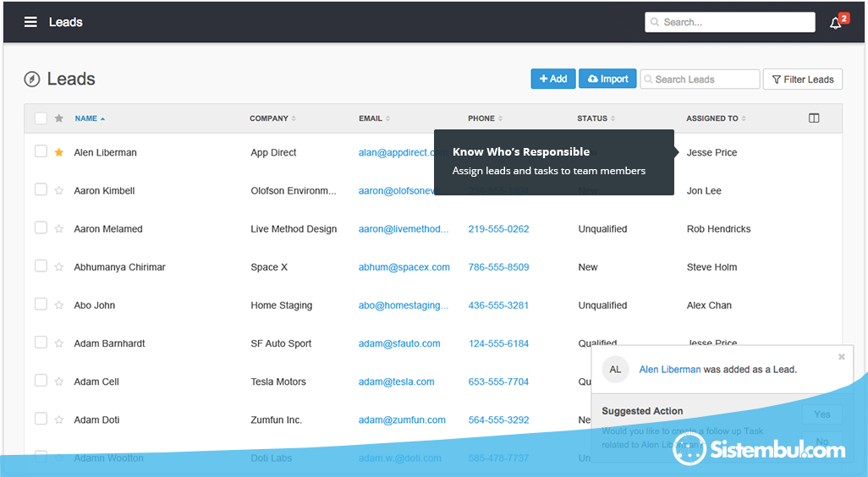The image size is (868, 477).
Task: Star the Adam Barnhardt lead
Action: 58,343
